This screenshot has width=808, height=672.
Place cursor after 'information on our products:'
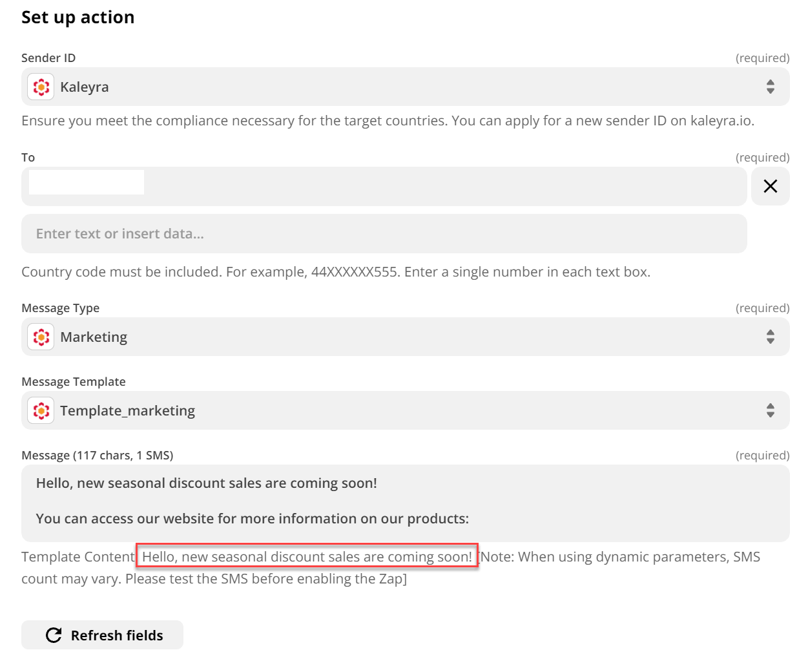pos(470,519)
